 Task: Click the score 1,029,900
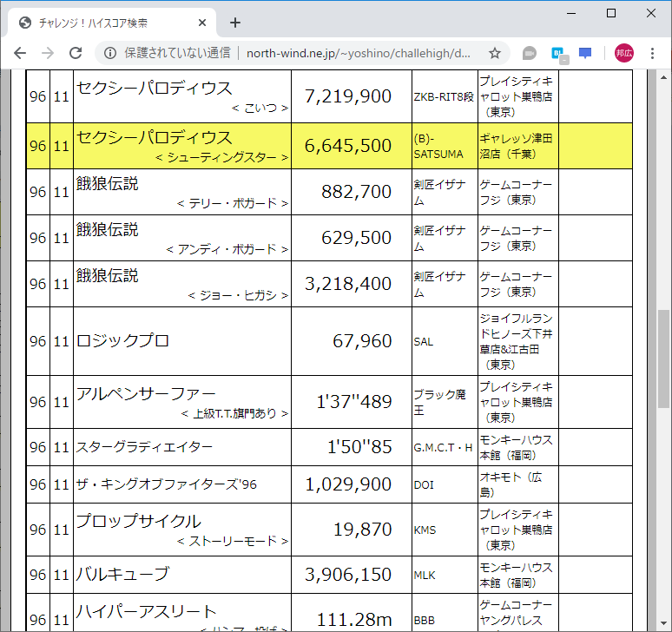tap(348, 484)
